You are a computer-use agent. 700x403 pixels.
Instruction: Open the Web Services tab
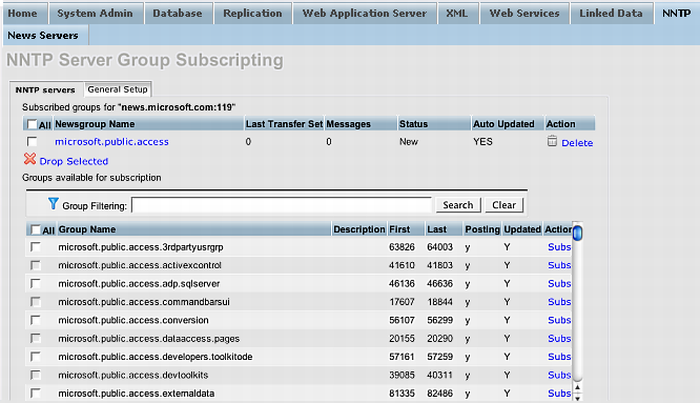click(525, 13)
